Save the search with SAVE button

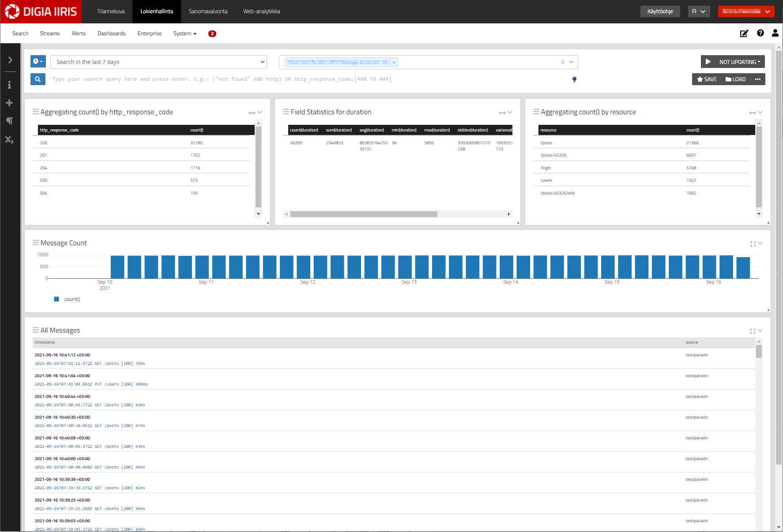tap(707, 79)
